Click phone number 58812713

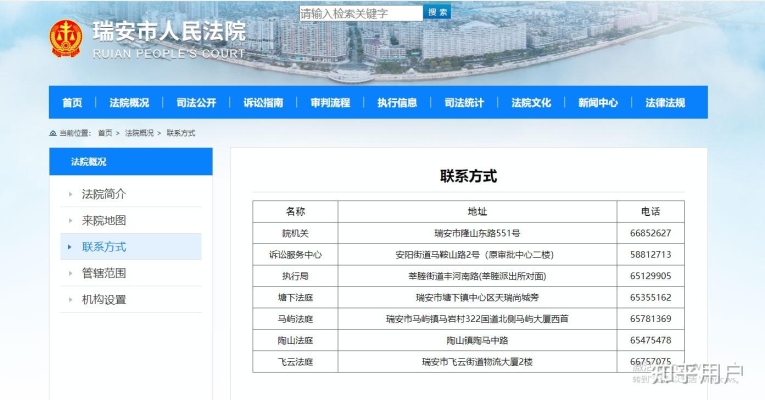[650, 255]
